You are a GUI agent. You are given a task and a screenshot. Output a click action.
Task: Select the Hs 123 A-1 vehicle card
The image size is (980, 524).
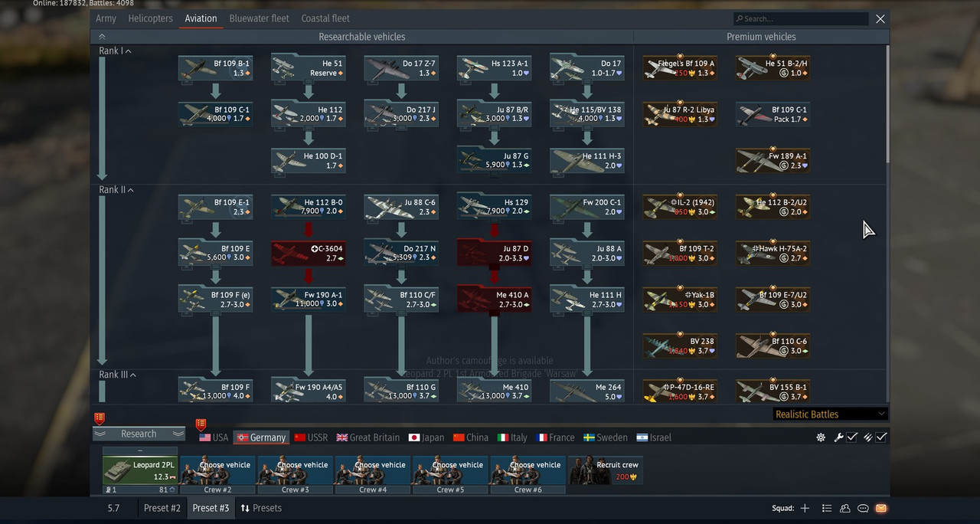click(494, 68)
